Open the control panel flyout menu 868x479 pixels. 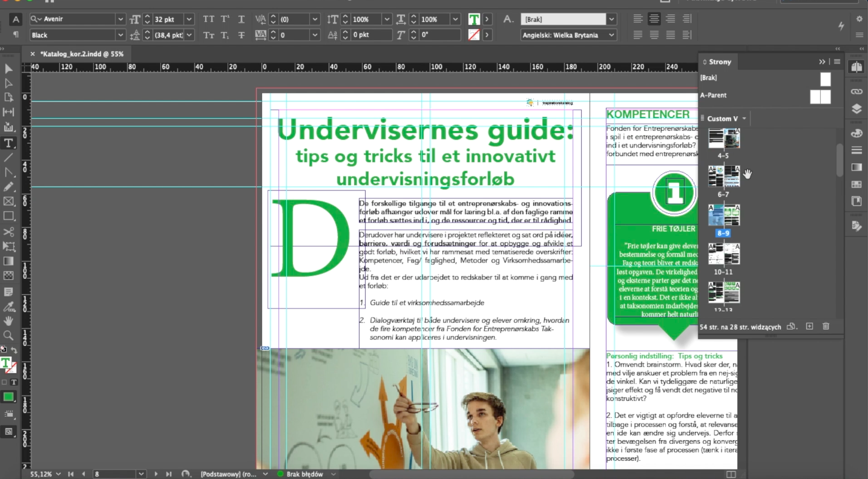click(859, 35)
